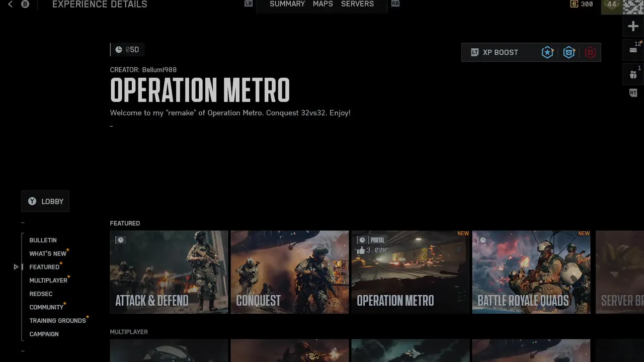
Task: Click NEW badge above Operation Metro card
Action: point(463,233)
